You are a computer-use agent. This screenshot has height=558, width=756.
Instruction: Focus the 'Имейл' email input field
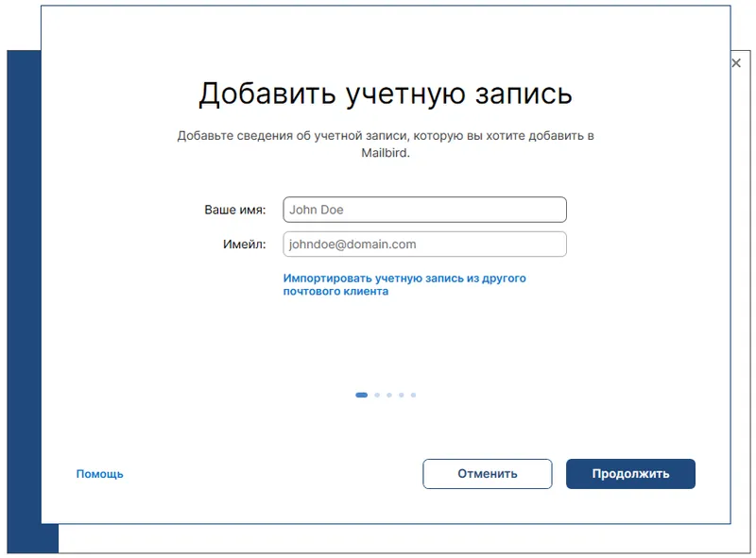tap(424, 245)
